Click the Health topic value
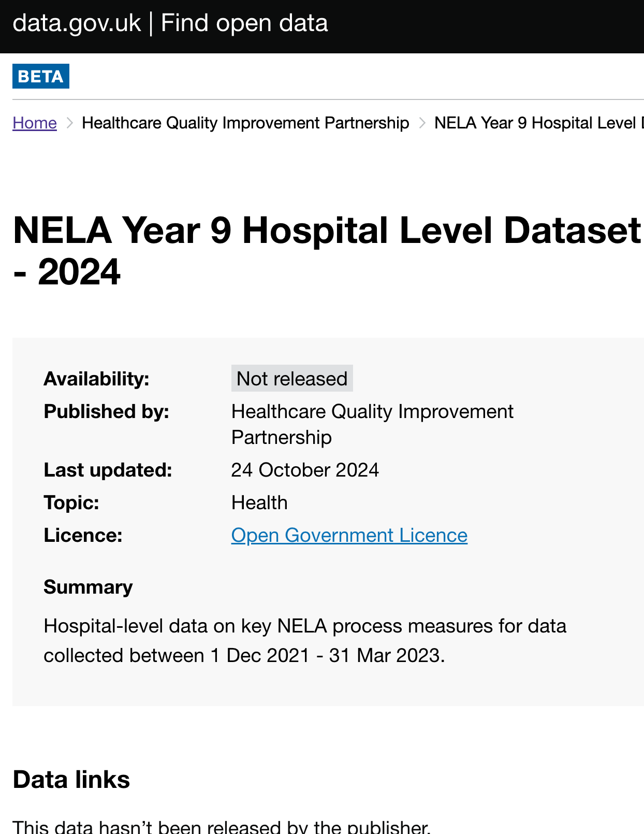The image size is (644, 834). coord(259,502)
